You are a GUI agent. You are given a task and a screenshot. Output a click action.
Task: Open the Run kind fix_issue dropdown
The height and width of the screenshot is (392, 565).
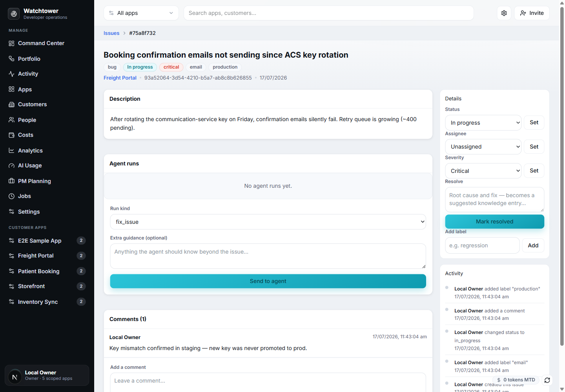(268, 222)
